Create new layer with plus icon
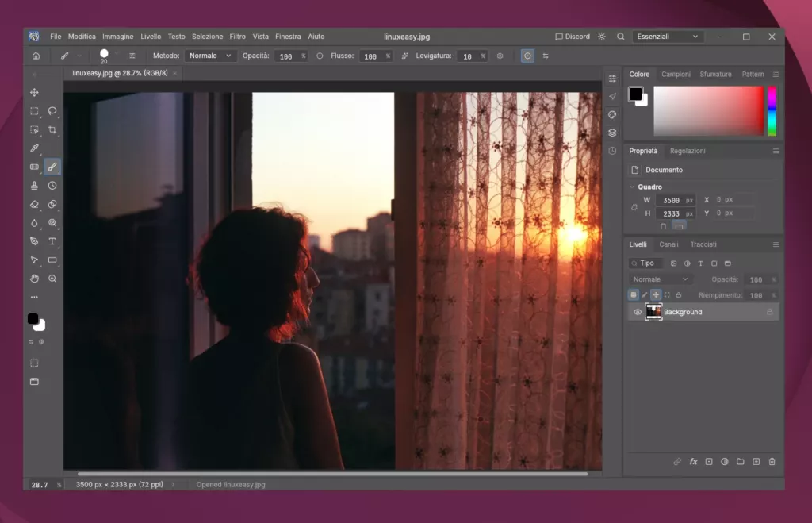 (x=756, y=461)
